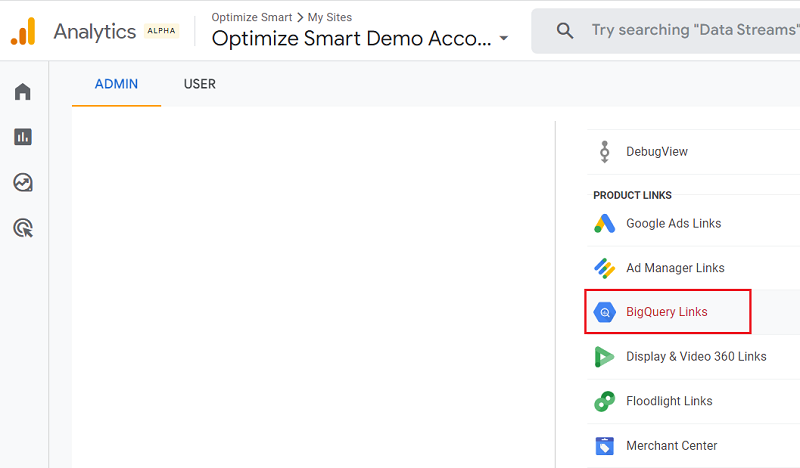Click the Ad Manager logo icon
800x468 pixels.
pos(605,268)
